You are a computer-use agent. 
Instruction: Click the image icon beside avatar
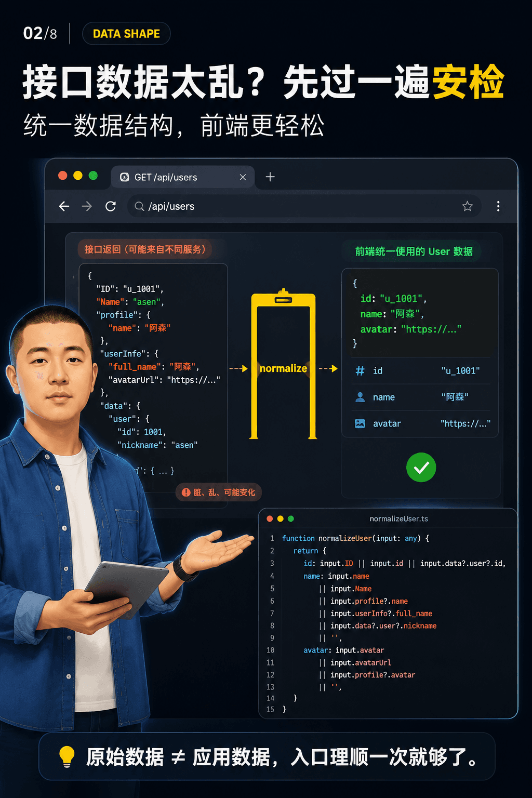point(360,423)
